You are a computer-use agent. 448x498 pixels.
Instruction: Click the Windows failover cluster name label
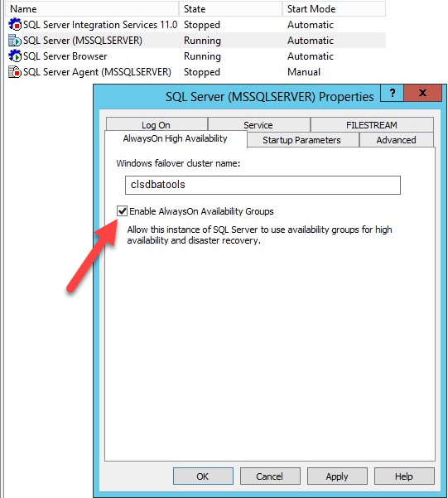pyautogui.click(x=178, y=163)
